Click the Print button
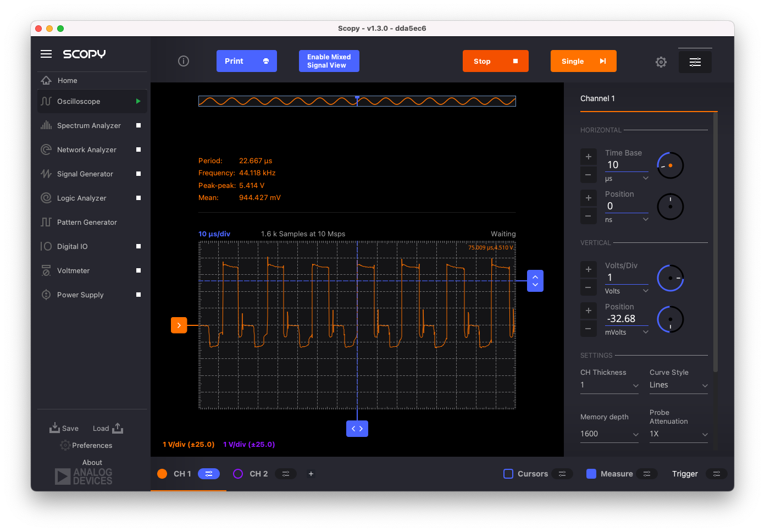The image size is (765, 532). click(247, 61)
